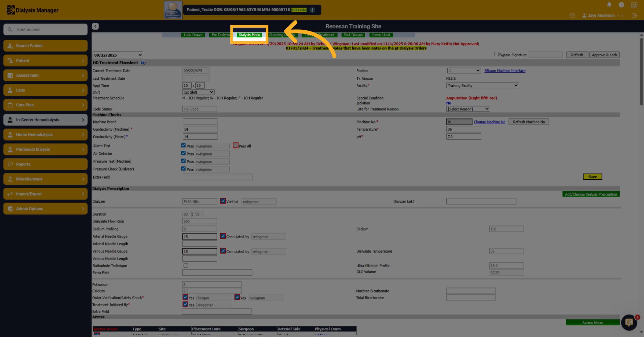Switch to the Items Used tab
644x337 pixels.
coord(381,35)
